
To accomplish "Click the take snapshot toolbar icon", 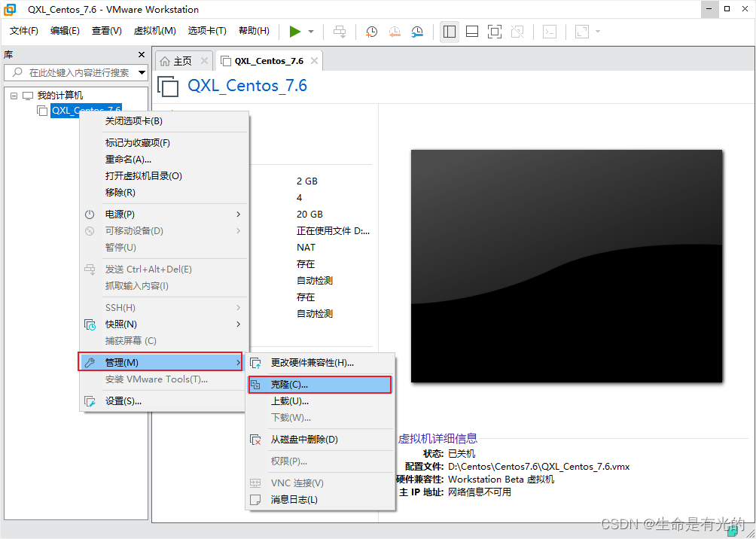I will 371,32.
